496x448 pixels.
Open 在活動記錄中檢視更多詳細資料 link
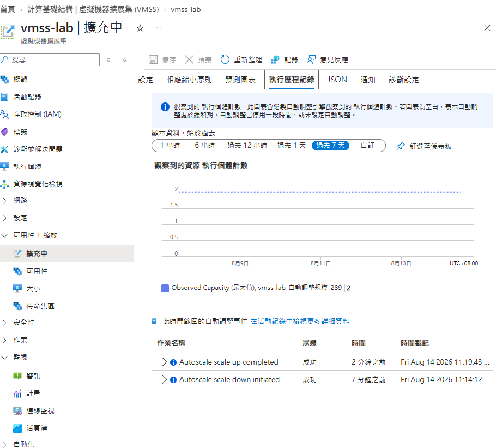click(x=300, y=322)
